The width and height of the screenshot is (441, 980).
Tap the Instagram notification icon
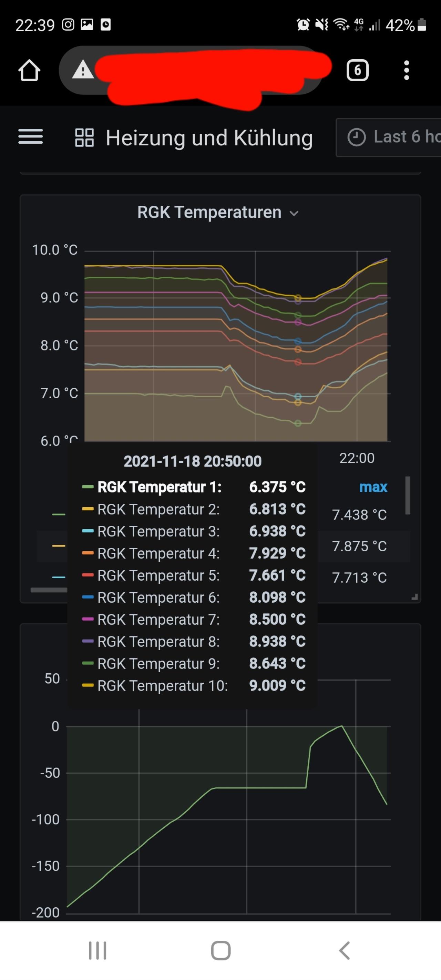[68, 25]
